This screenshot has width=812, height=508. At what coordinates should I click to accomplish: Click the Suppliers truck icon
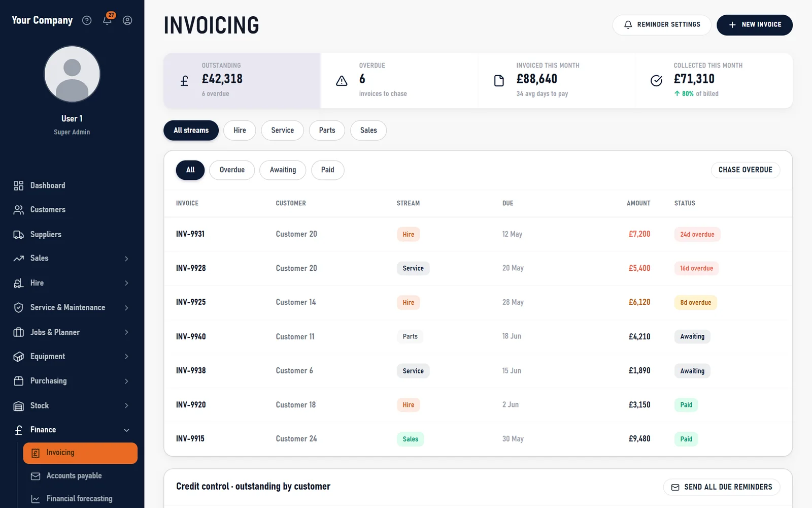point(19,234)
